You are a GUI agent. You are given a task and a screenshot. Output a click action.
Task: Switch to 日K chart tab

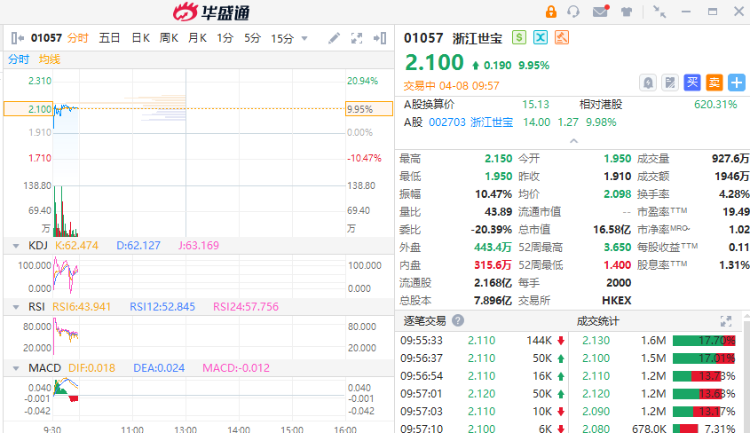140,38
